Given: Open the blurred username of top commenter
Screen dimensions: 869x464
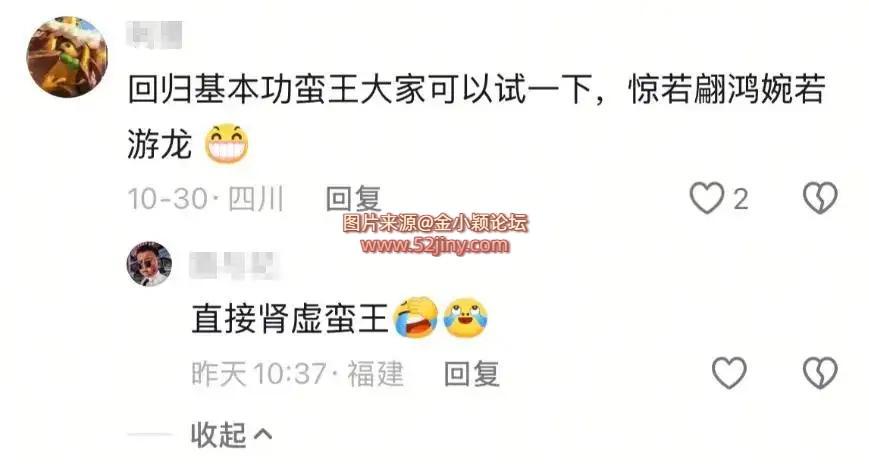Looking at the screenshot, I should click(x=155, y=35).
